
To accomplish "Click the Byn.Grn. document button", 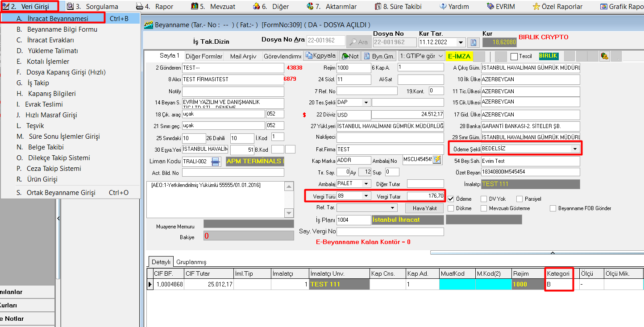I will coord(379,56).
